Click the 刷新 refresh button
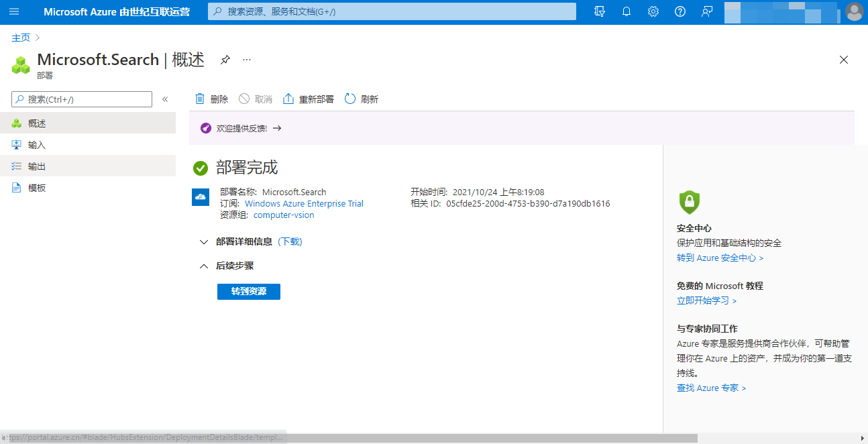 (362, 99)
